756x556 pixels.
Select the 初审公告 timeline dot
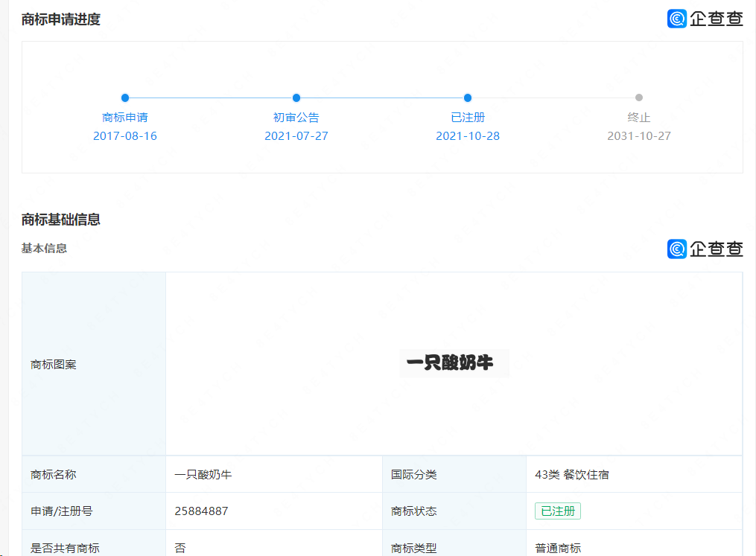click(296, 98)
